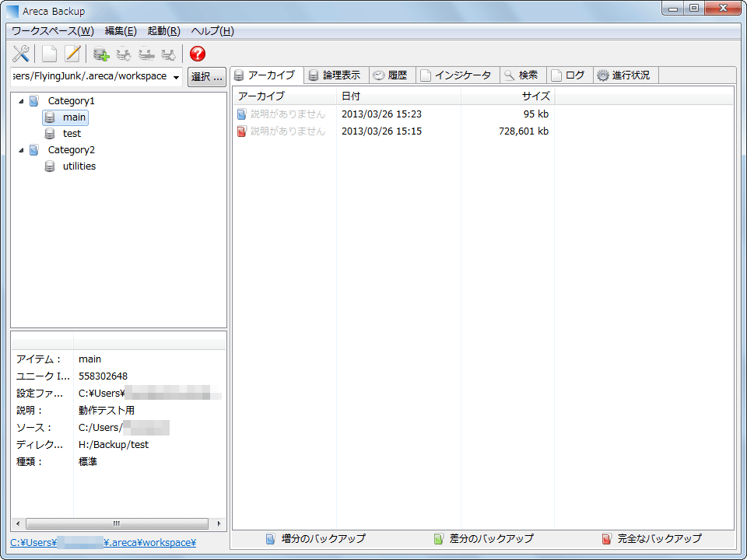Open the ヘルプ(H) menu
747x560 pixels.
click(x=212, y=31)
